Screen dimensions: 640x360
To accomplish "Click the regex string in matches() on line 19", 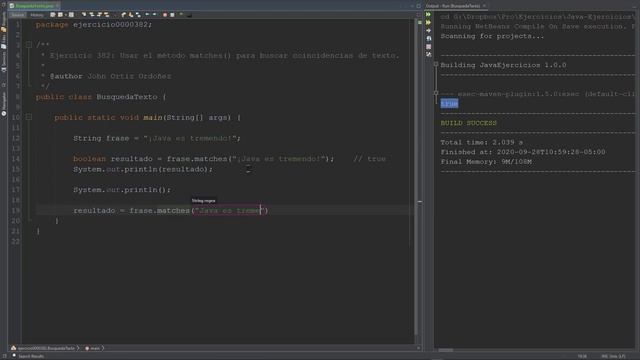I will click(229, 211).
